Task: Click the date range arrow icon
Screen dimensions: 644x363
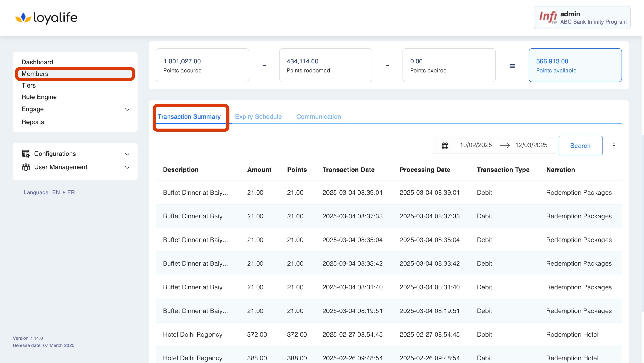Action: click(x=505, y=145)
